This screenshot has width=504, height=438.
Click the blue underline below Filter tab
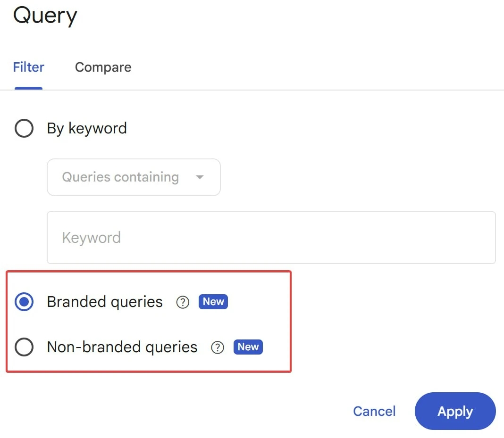[x=28, y=88]
